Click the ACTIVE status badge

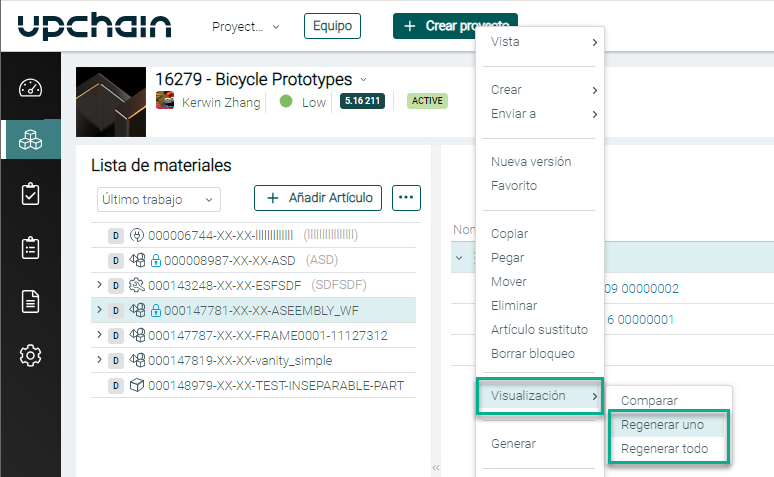427,101
